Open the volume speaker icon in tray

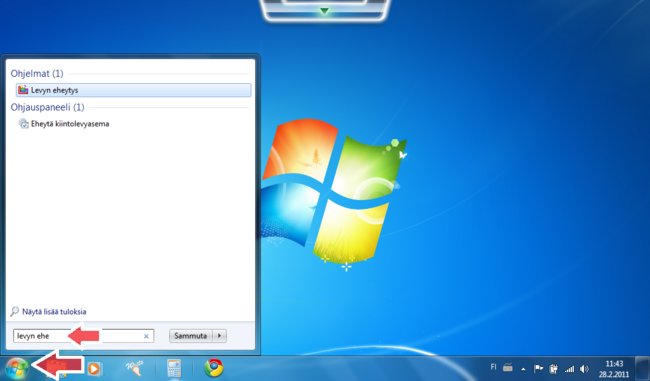point(584,369)
